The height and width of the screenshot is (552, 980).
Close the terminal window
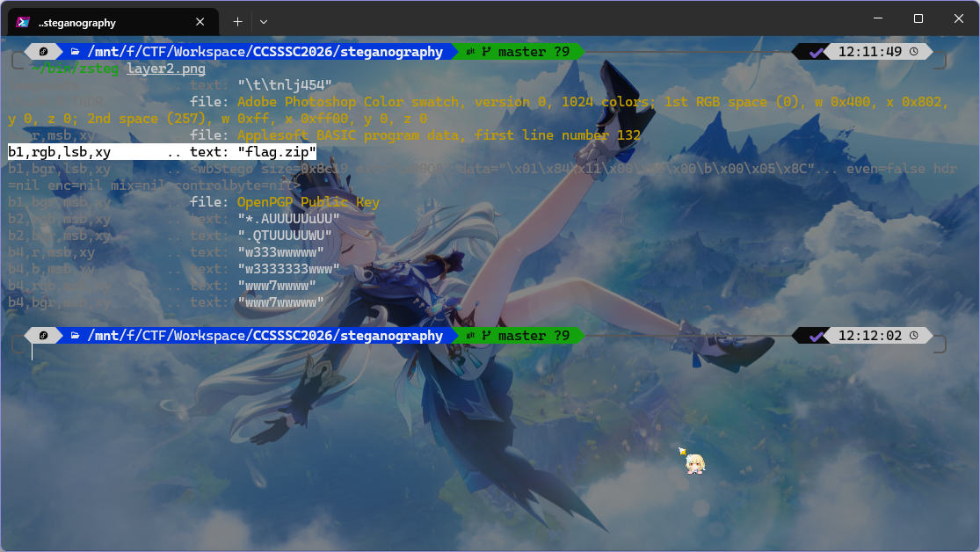point(958,18)
